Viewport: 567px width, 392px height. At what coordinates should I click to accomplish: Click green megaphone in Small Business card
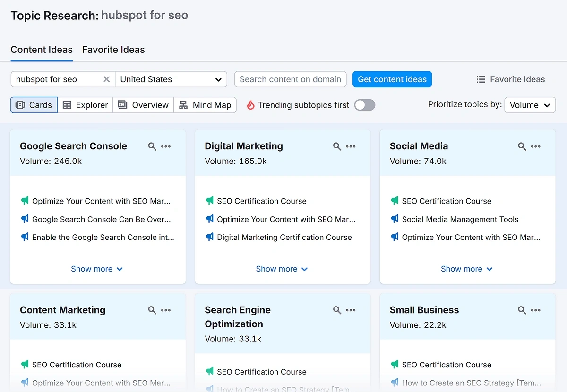point(395,365)
